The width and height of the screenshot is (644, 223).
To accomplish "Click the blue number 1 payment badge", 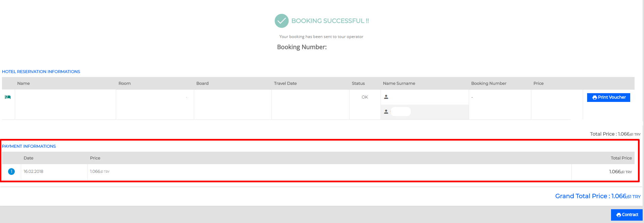I will click(11, 172).
